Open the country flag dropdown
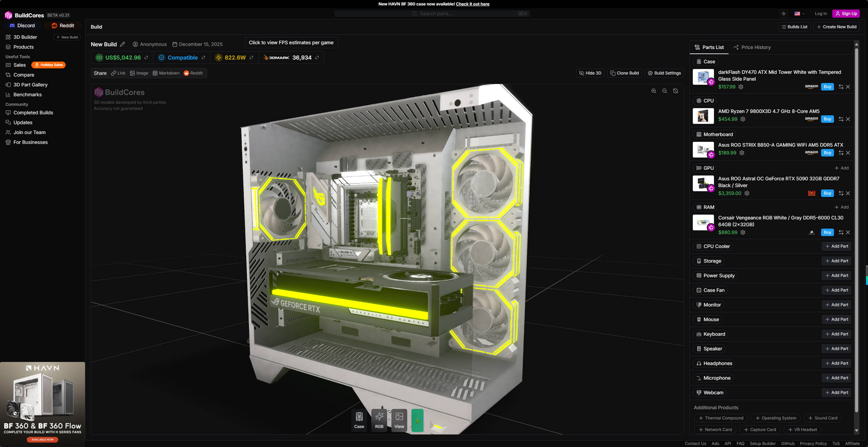The height and width of the screenshot is (447, 868). [799, 14]
